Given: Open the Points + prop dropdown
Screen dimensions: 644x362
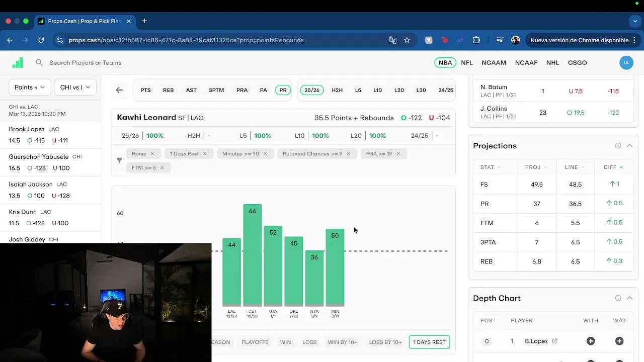Looking at the screenshot, I should (x=30, y=87).
